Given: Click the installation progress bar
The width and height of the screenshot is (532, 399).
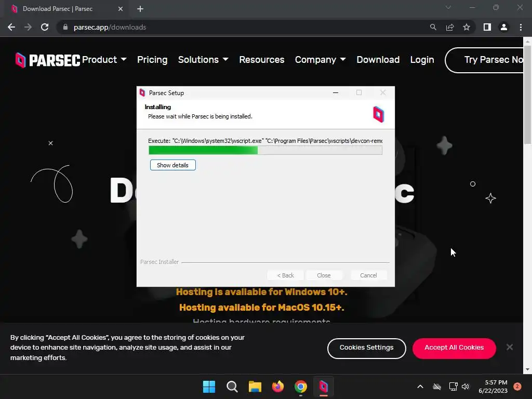Looking at the screenshot, I should click(265, 150).
